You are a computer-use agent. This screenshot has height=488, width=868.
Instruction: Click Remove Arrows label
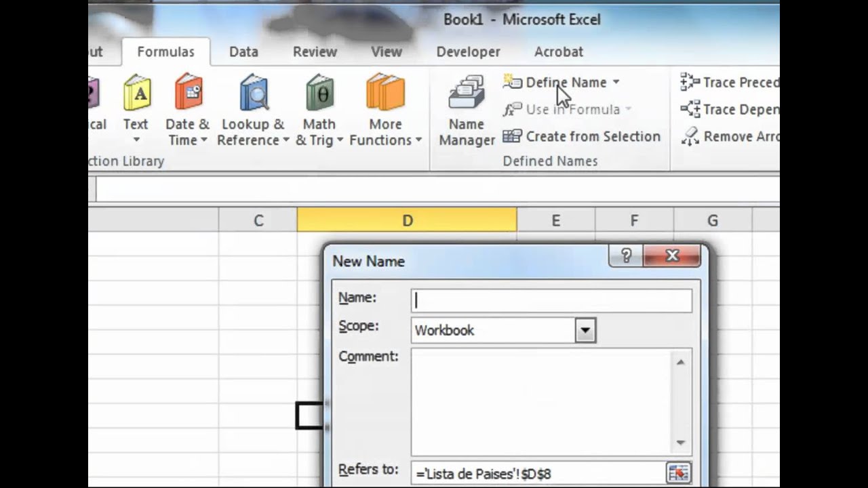(x=741, y=136)
